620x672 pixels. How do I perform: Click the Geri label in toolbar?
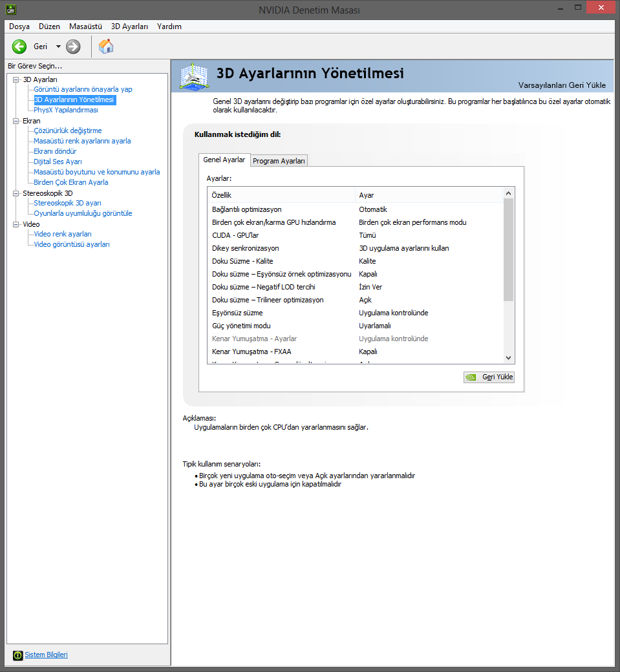(x=40, y=47)
